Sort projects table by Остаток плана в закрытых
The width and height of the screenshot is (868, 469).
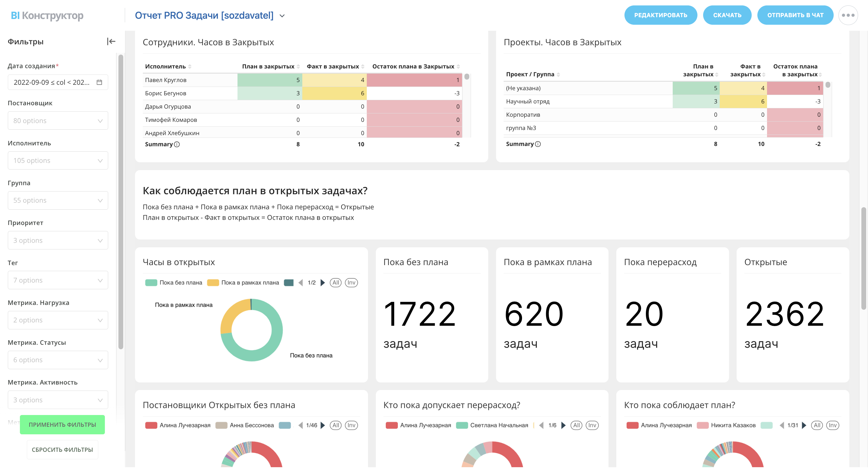click(x=820, y=74)
